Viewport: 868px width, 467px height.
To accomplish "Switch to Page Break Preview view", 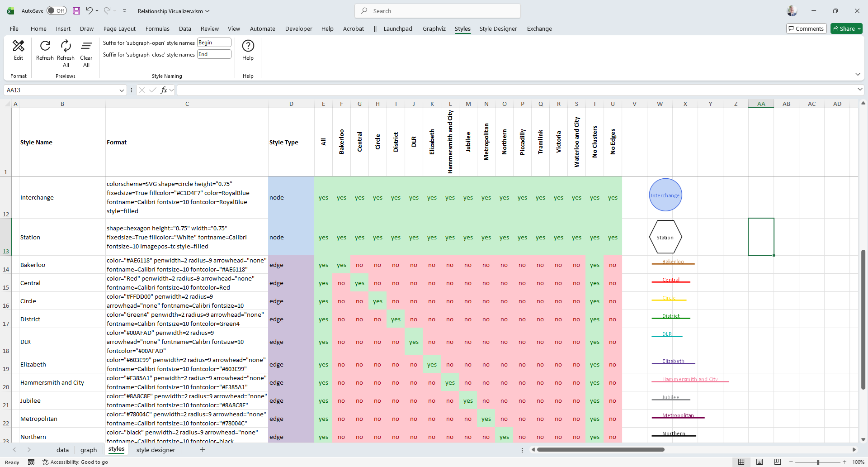I will 777,462.
